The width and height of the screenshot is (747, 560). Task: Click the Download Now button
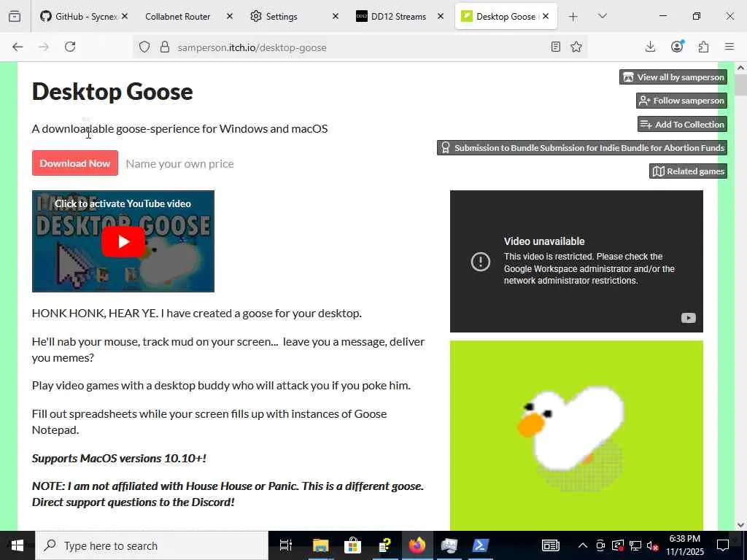click(x=75, y=163)
